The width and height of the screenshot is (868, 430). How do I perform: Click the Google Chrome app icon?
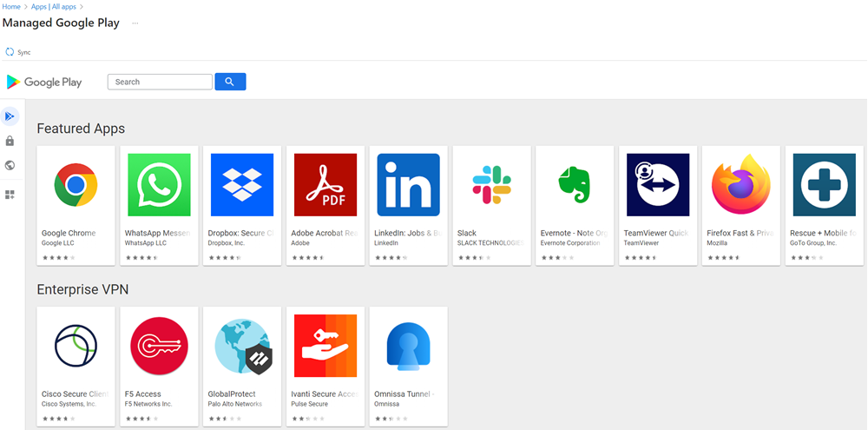point(76,184)
